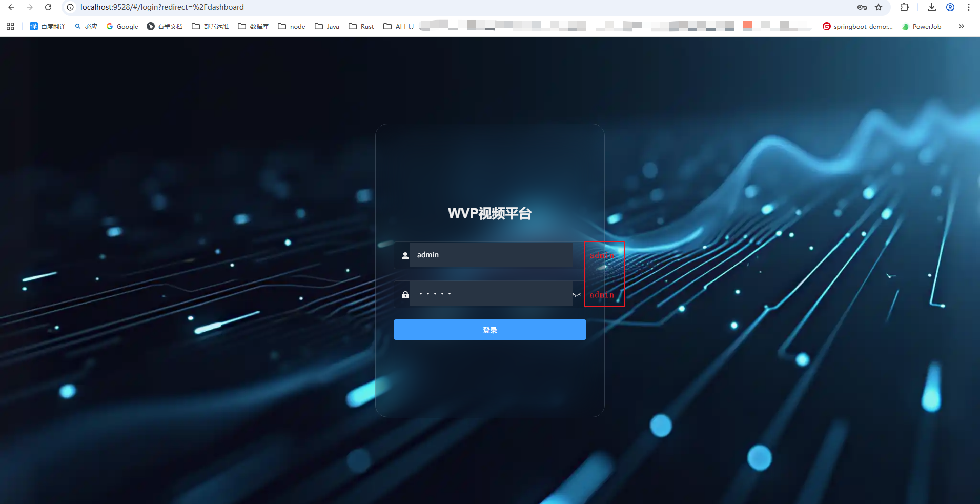Expand the 数据库 bookmark folder
980x504 pixels.
tap(253, 26)
